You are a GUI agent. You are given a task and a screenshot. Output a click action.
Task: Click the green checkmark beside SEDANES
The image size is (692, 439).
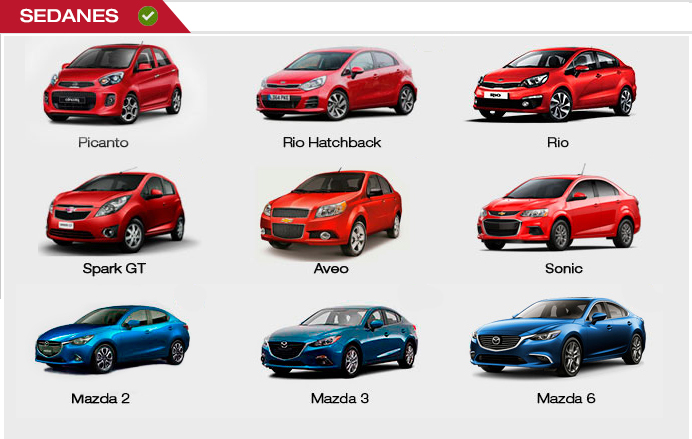(148, 16)
